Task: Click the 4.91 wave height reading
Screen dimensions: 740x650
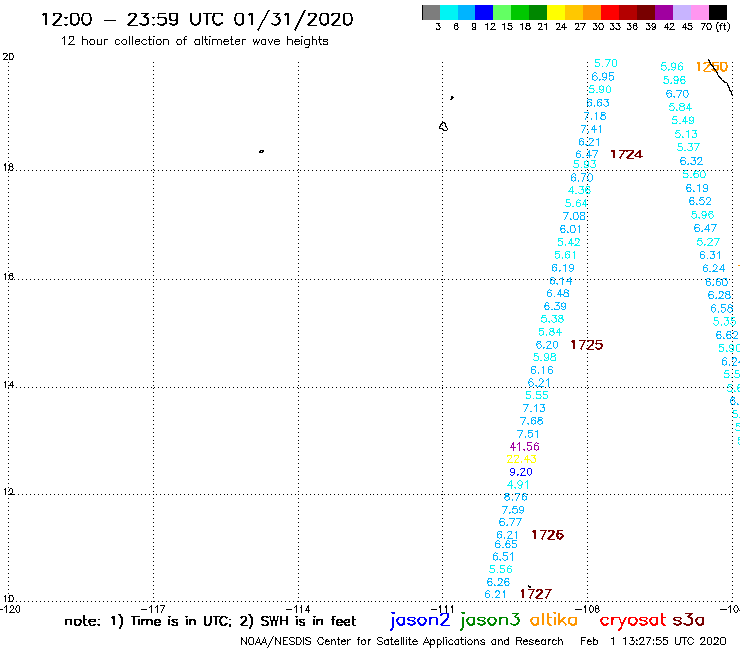Action: tap(518, 485)
